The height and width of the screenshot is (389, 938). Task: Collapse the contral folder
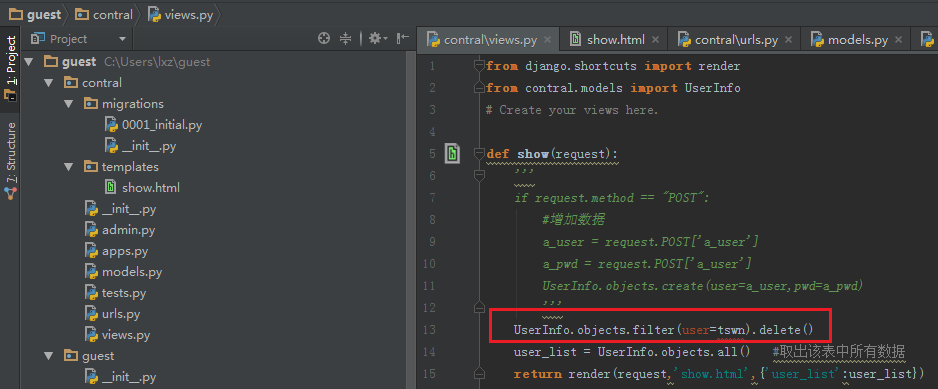pyautogui.click(x=49, y=83)
